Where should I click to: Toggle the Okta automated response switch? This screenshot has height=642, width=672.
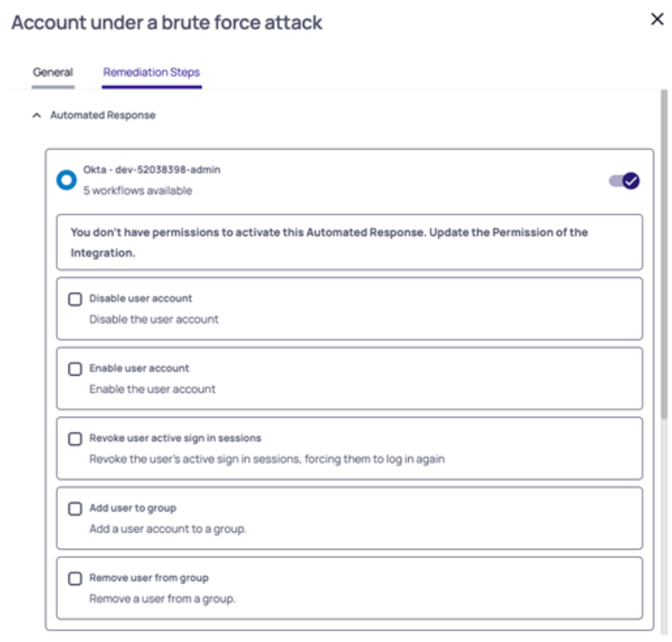pyautogui.click(x=624, y=180)
